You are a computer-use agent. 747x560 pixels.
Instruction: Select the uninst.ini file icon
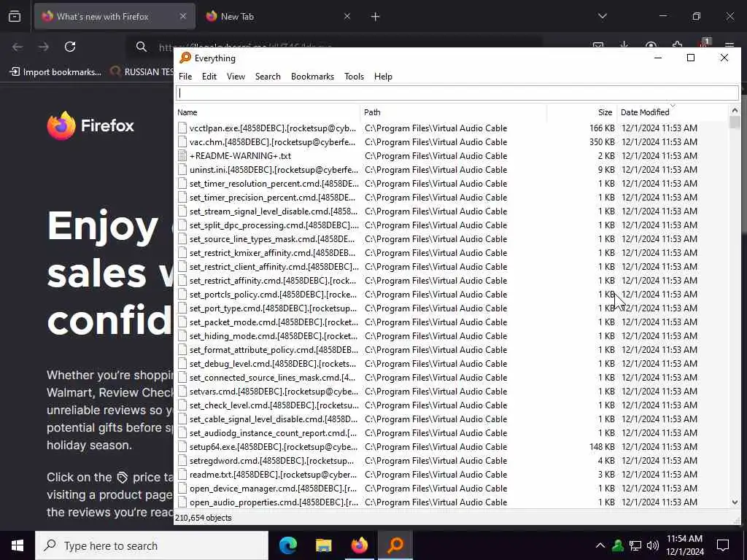pyautogui.click(x=182, y=169)
